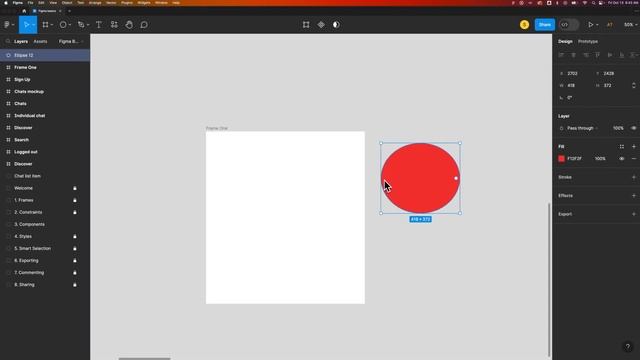Open fill Style library icon

(622, 147)
